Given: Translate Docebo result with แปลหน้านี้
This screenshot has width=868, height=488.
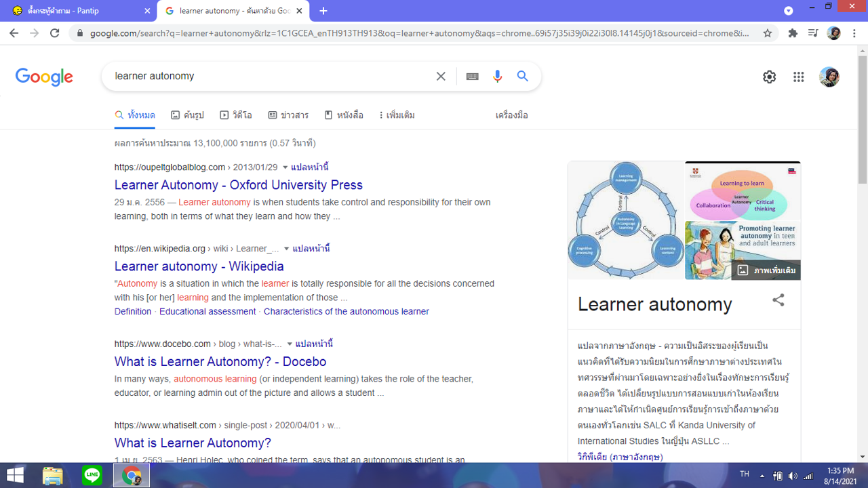Looking at the screenshot, I should 315,344.
